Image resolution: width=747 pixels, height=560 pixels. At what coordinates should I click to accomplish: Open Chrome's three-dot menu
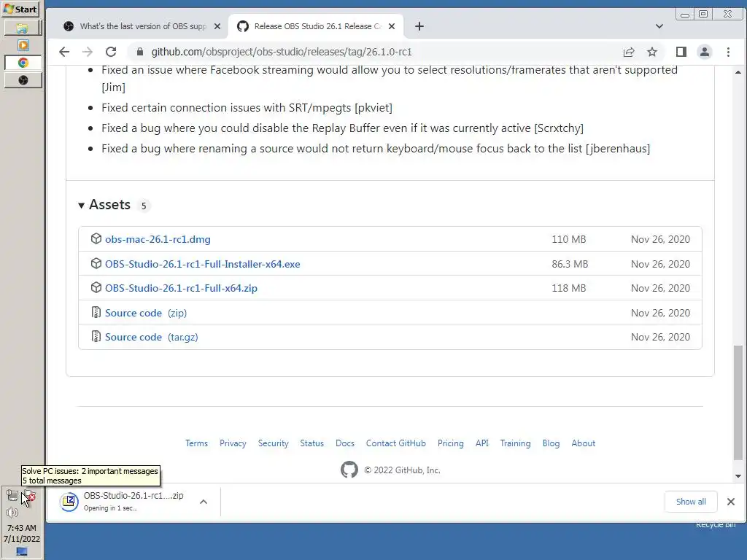tap(728, 52)
